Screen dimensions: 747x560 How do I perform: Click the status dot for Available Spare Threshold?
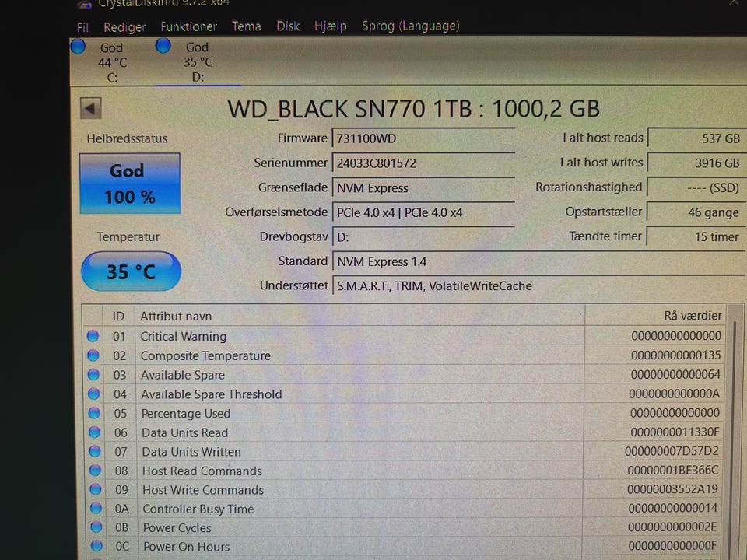point(94,394)
